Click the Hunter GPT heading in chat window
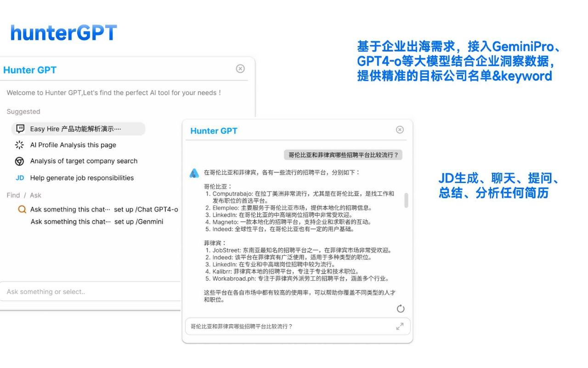This screenshot has height=368, width=588. [214, 131]
